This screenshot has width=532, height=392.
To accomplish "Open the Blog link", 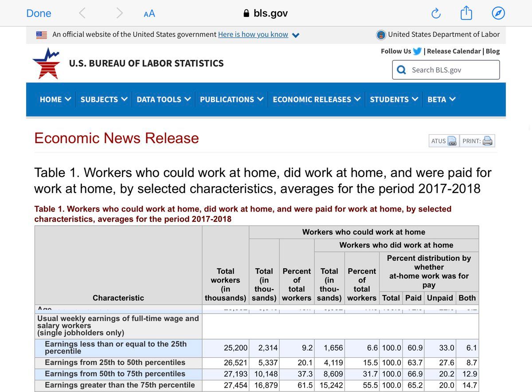I will pos(493,51).
